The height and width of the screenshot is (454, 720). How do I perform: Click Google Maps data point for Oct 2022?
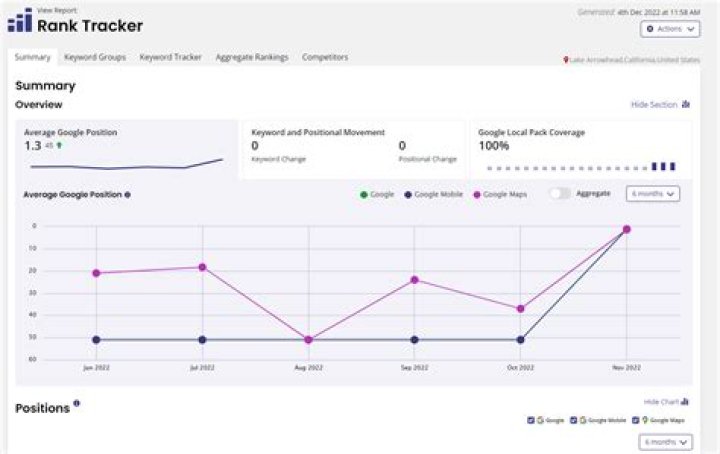pyautogui.click(x=520, y=309)
